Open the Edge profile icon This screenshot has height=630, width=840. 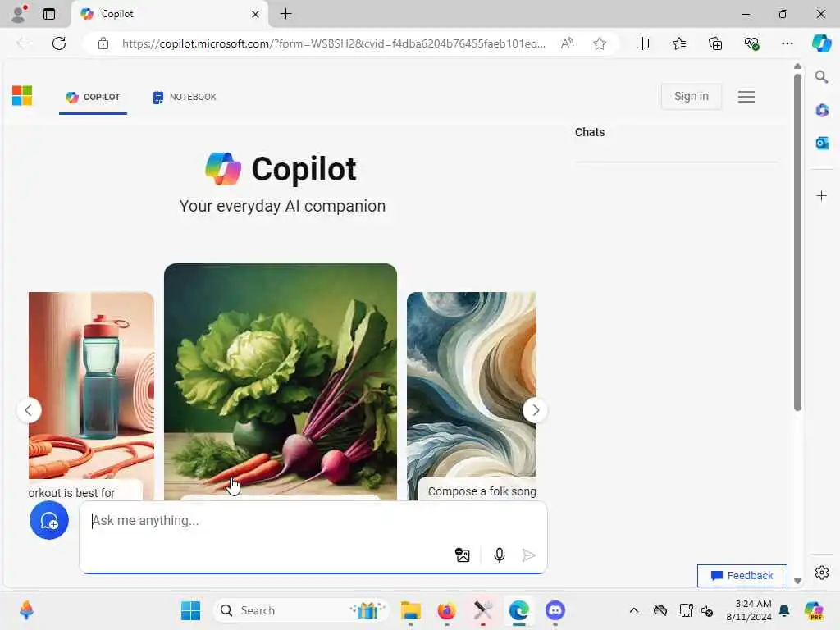tap(19, 14)
